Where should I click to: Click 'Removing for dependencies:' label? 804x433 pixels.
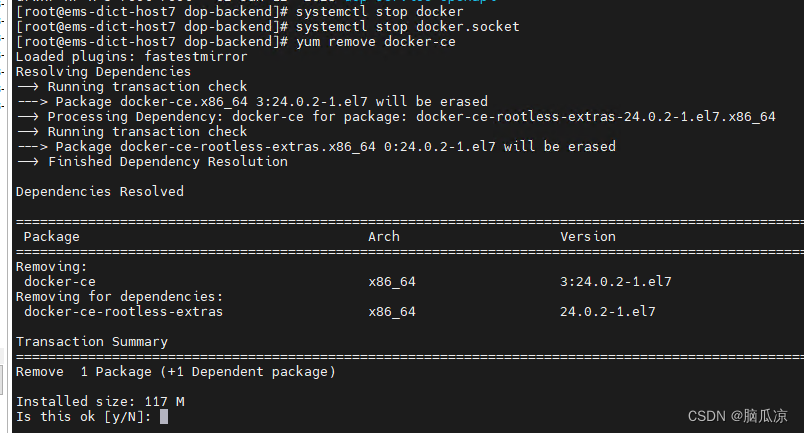119,297
